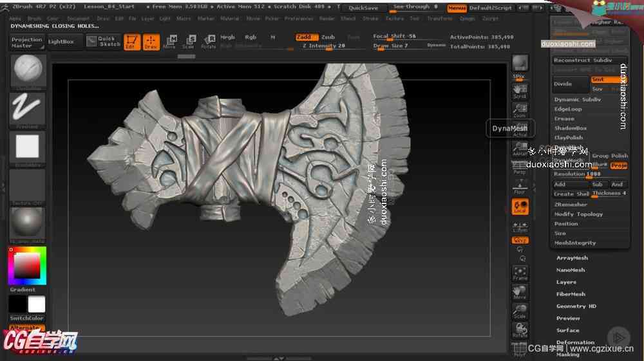Activate the Rotate transform icon
This screenshot has width=644, height=361.
click(208, 42)
